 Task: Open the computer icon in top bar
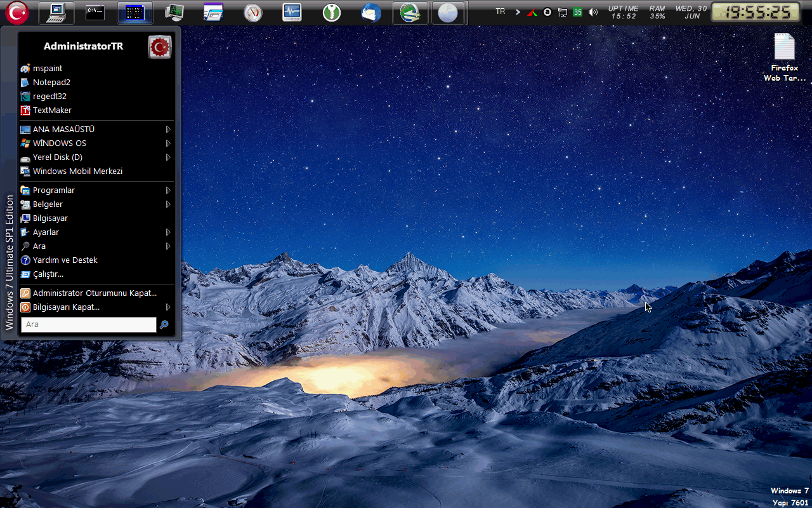click(x=56, y=12)
